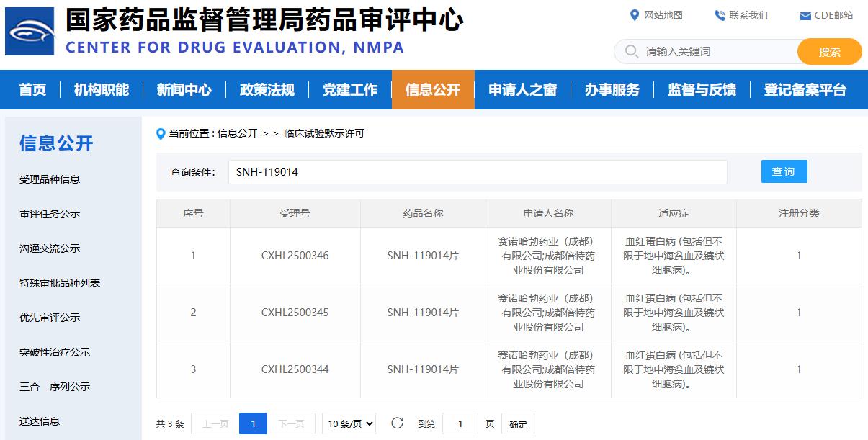
Task: Open the 网站地图 link
Action: (663, 15)
